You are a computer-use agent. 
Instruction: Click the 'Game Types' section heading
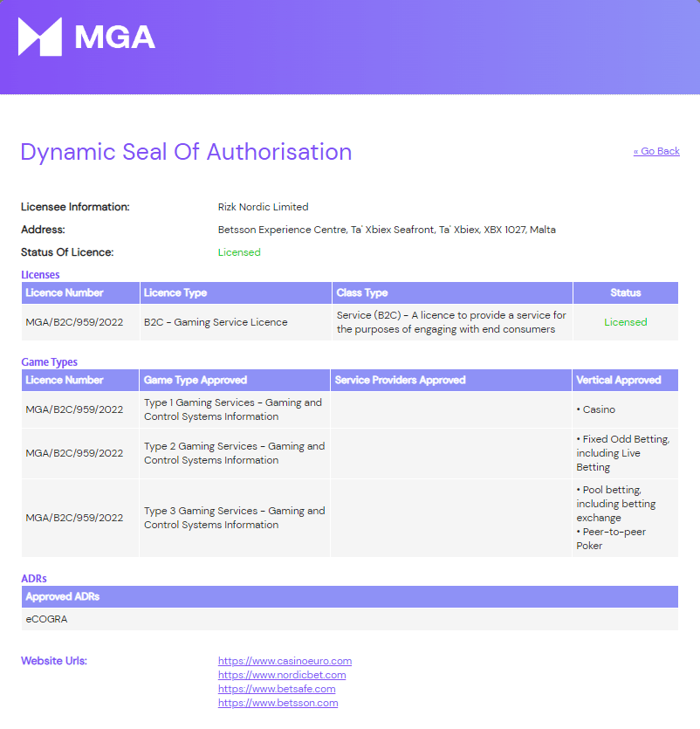click(x=49, y=362)
